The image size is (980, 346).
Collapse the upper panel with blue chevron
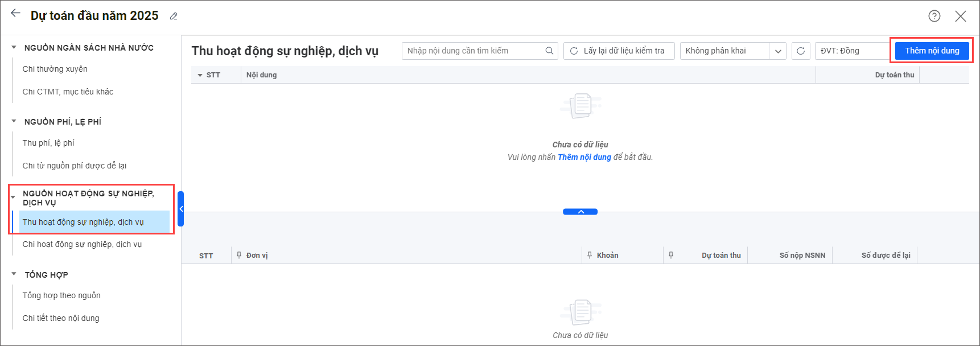click(580, 212)
